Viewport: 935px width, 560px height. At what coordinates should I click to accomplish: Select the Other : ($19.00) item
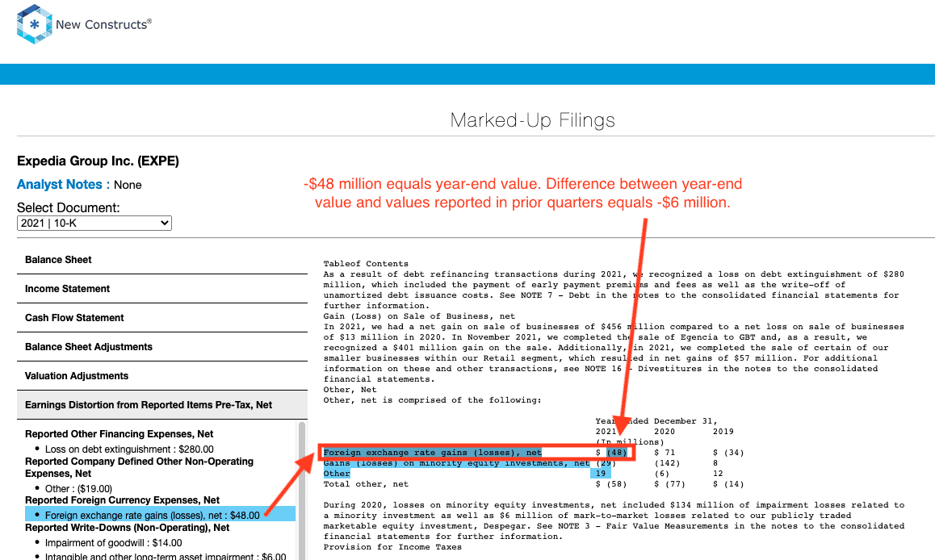78,488
